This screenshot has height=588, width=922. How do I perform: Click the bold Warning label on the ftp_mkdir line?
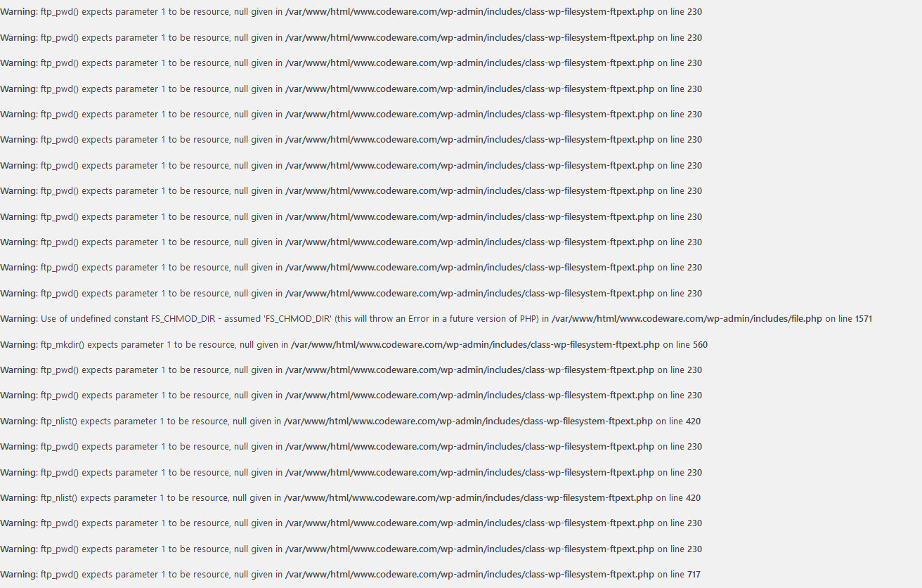(19, 344)
